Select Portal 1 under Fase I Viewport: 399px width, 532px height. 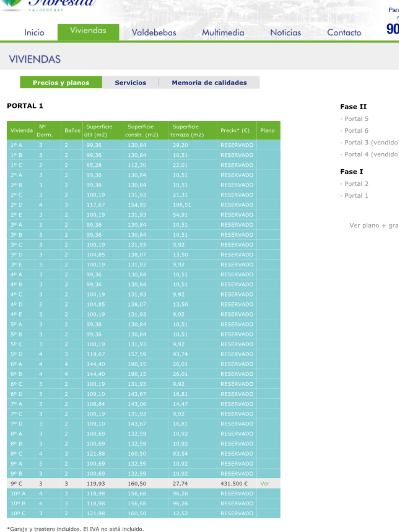(356, 196)
